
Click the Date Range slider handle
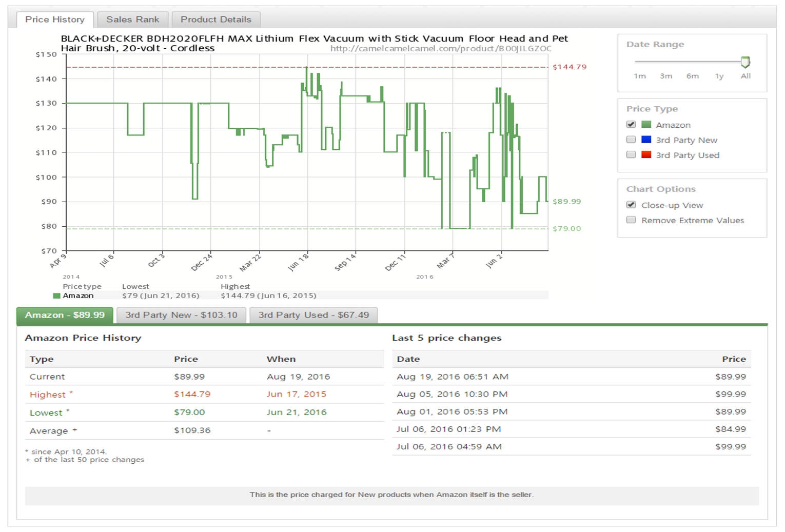(x=745, y=62)
